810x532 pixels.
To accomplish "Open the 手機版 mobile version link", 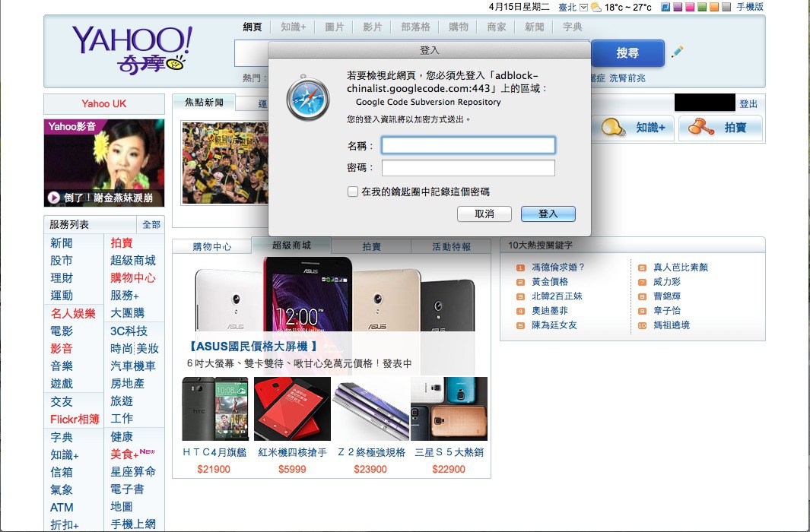I will click(x=750, y=7).
